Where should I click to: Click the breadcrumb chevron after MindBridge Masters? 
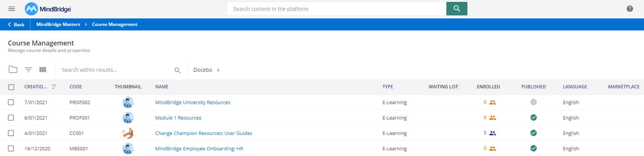(x=86, y=24)
